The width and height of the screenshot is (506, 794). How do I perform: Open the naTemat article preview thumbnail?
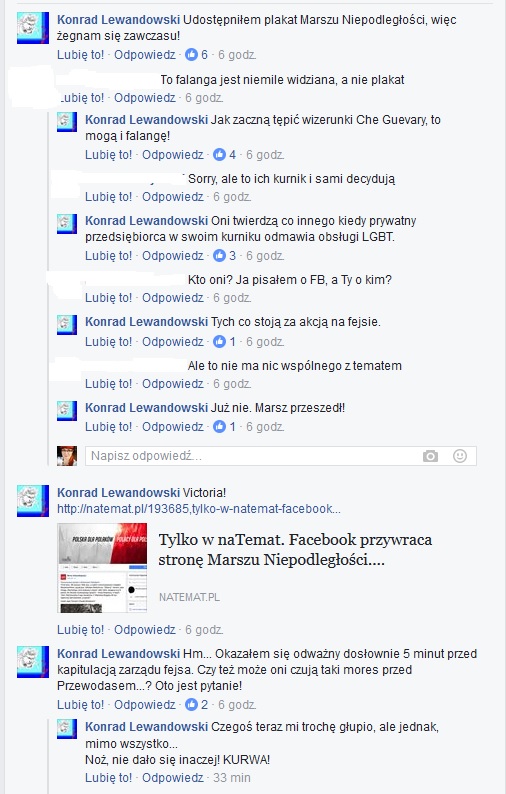102,568
